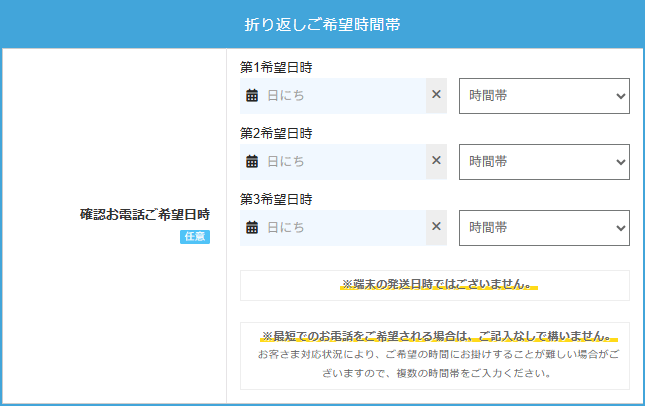Click the 折り返しご希望時間帯 header bar
The height and width of the screenshot is (406, 645).
click(x=322, y=24)
